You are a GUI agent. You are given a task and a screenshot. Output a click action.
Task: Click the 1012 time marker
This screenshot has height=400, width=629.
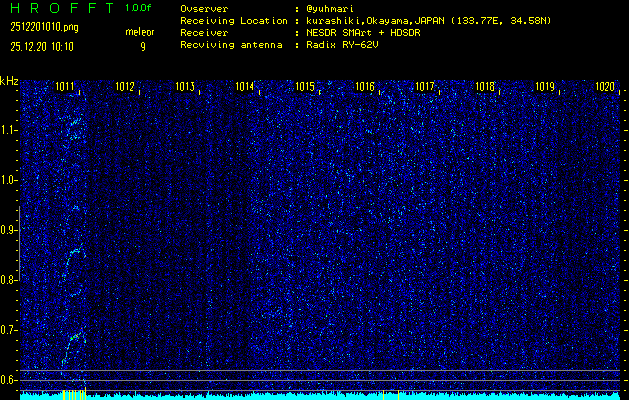pos(125,86)
